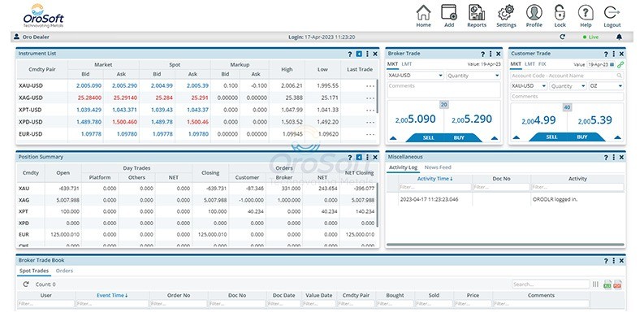The width and height of the screenshot is (644, 317).
Task: Toggle the column chooser icon near Search
Action: 595,284
